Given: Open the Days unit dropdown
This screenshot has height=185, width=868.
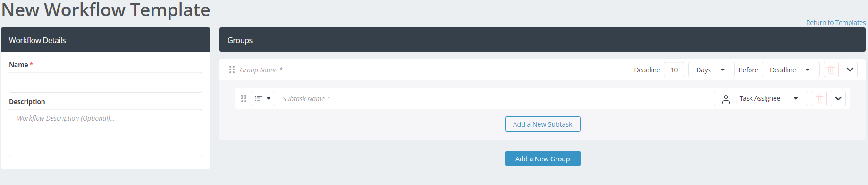Looking at the screenshot, I should click(711, 70).
